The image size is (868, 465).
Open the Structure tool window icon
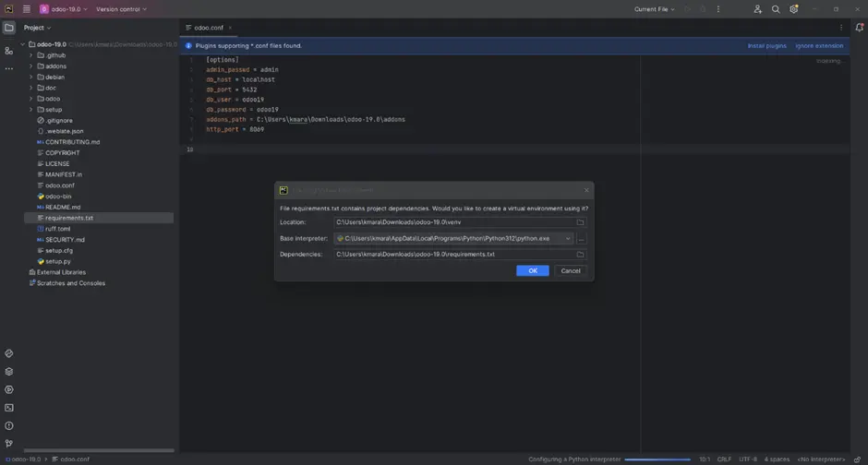9,51
